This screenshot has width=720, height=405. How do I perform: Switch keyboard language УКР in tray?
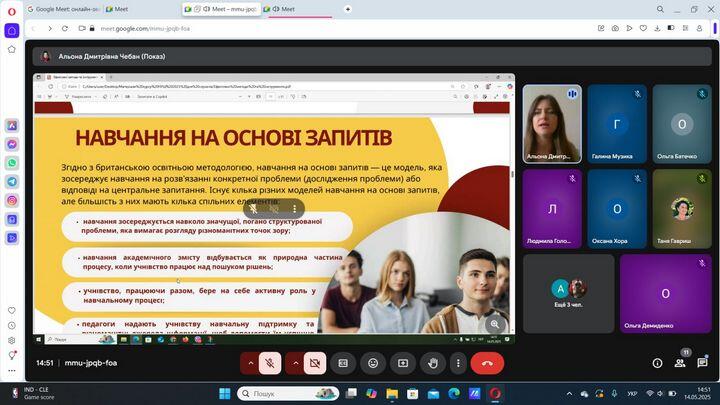point(632,394)
